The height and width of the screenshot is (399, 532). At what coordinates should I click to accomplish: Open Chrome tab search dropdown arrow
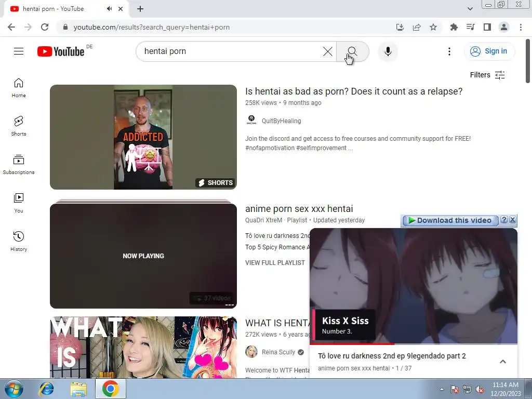470,9
